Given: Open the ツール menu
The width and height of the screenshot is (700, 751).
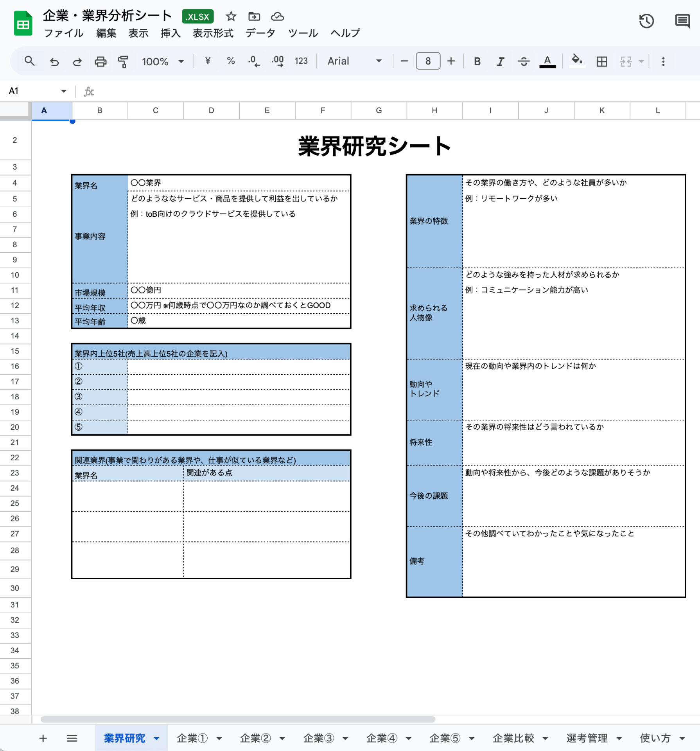Looking at the screenshot, I should 303,33.
